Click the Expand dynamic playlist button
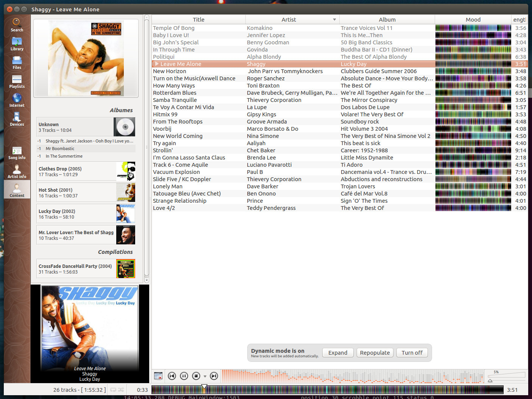The image size is (532, 399). 338,353
